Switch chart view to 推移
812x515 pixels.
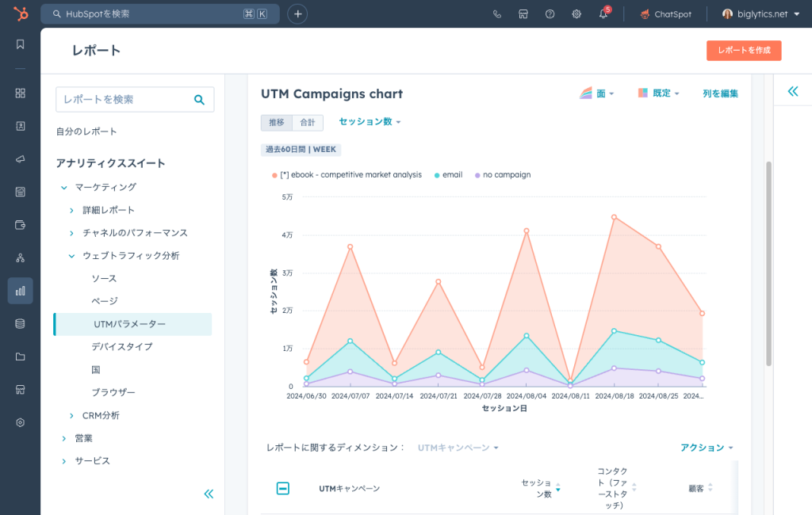point(276,123)
